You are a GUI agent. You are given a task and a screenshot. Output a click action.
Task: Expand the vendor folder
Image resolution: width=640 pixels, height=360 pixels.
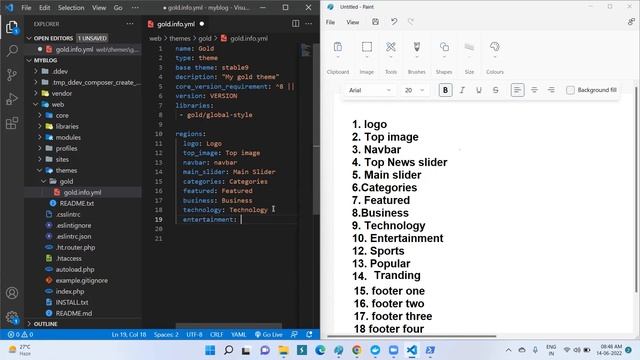[62, 93]
